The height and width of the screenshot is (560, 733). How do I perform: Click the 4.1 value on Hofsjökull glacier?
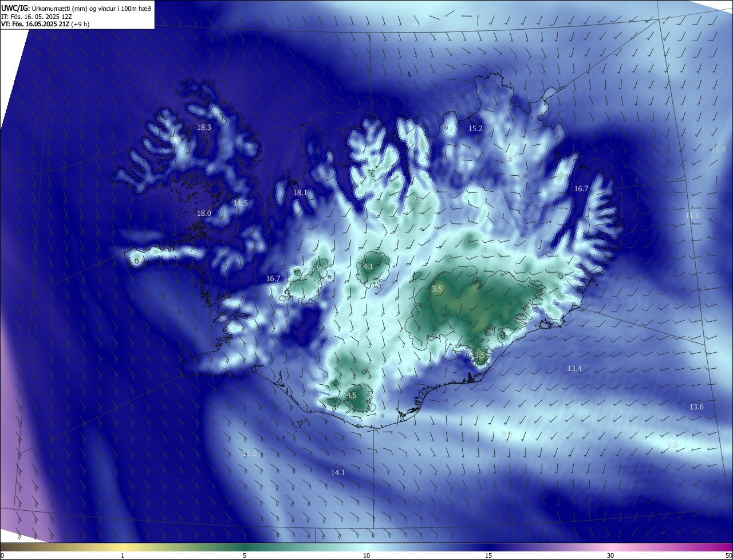click(x=368, y=267)
